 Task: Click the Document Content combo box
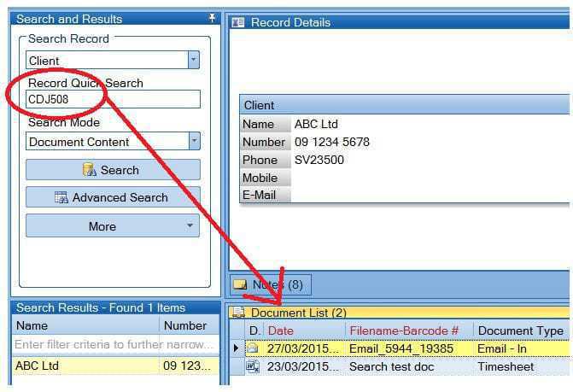(113, 141)
